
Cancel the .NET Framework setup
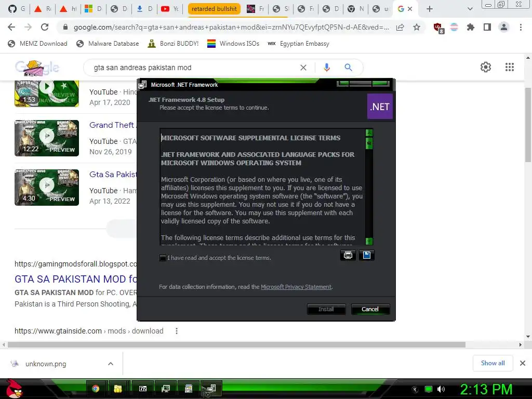[370, 309]
